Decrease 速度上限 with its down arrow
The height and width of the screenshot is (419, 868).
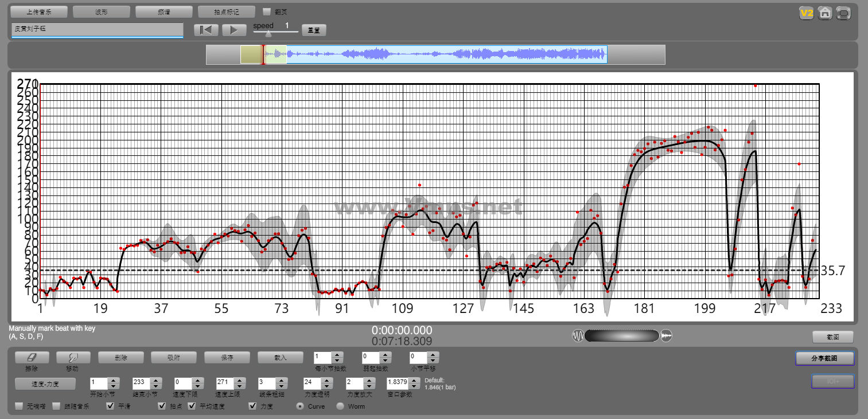tap(240, 386)
